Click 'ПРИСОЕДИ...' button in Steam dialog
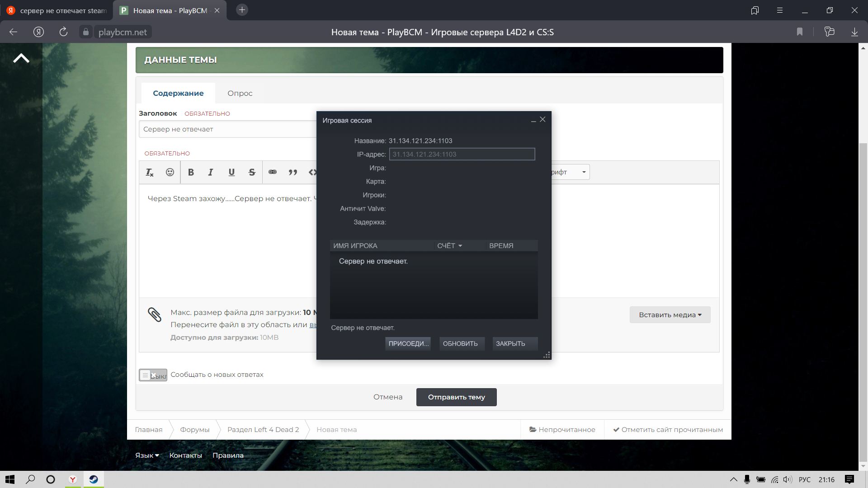 (408, 343)
